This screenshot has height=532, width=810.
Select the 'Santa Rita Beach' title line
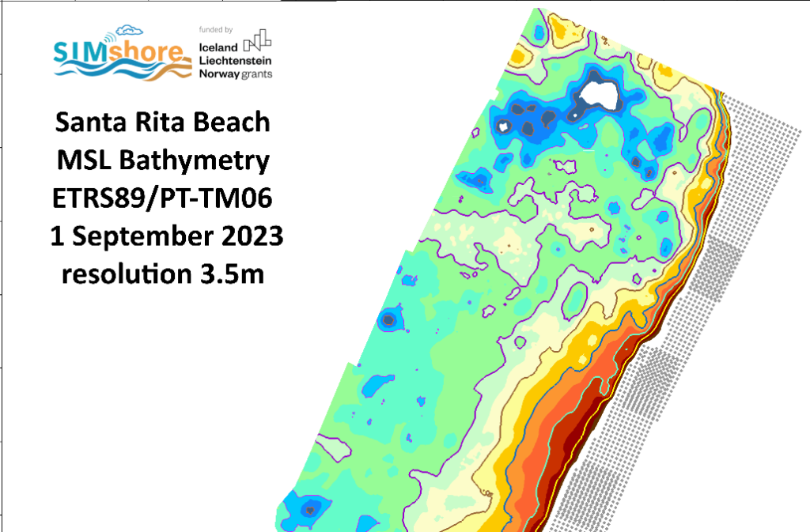click(163, 123)
